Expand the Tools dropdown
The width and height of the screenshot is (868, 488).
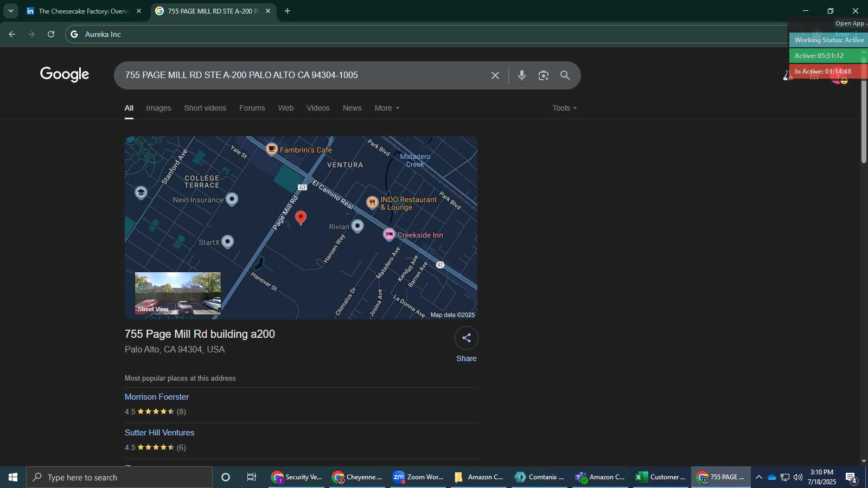pyautogui.click(x=565, y=108)
